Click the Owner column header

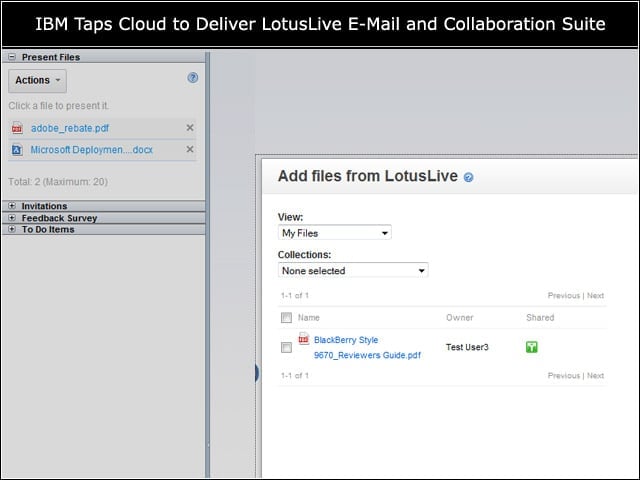point(460,318)
